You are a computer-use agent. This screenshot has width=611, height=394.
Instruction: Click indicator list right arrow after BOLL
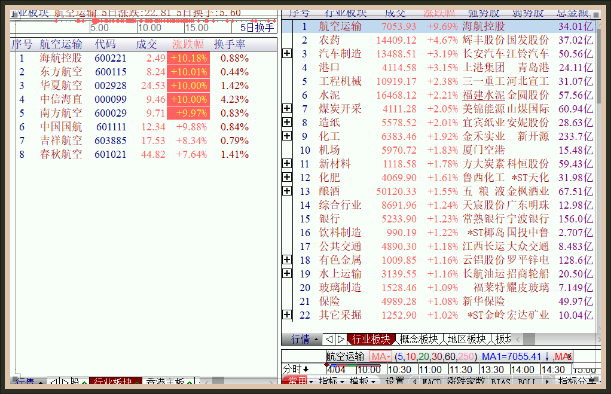547,381
